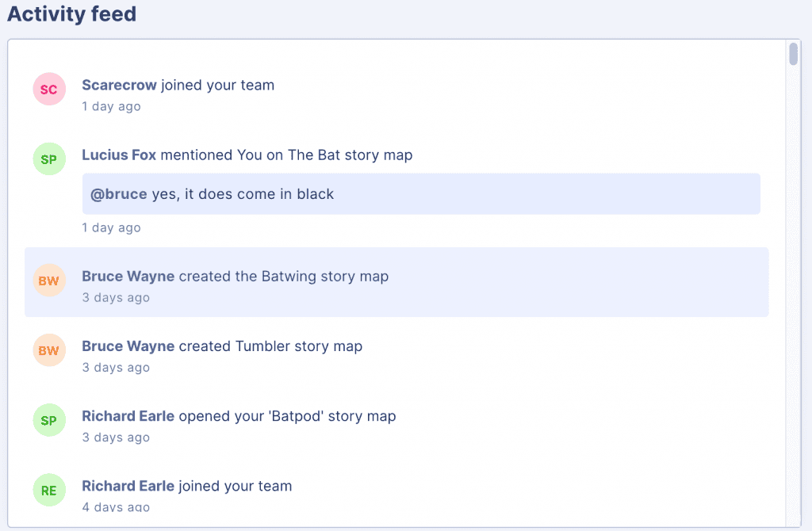Click the BW avatar on the Batwing entry
The width and height of the screenshot is (812, 531).
click(x=49, y=281)
